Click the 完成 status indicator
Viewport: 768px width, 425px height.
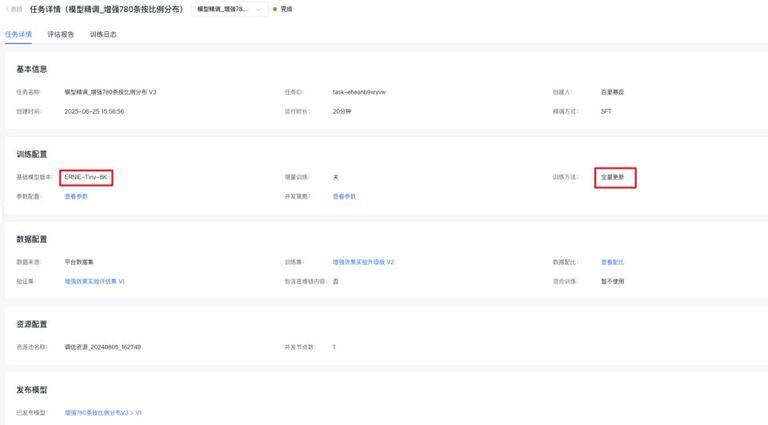(283, 9)
